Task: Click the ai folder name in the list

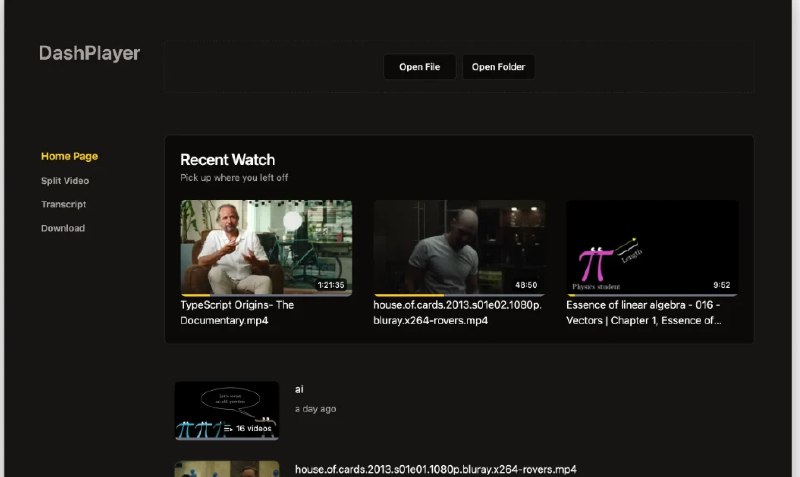Action: point(299,388)
